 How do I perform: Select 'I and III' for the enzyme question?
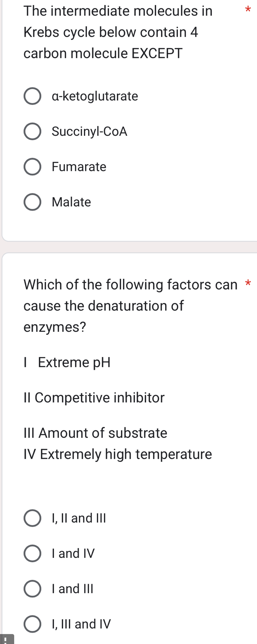pos(32,589)
